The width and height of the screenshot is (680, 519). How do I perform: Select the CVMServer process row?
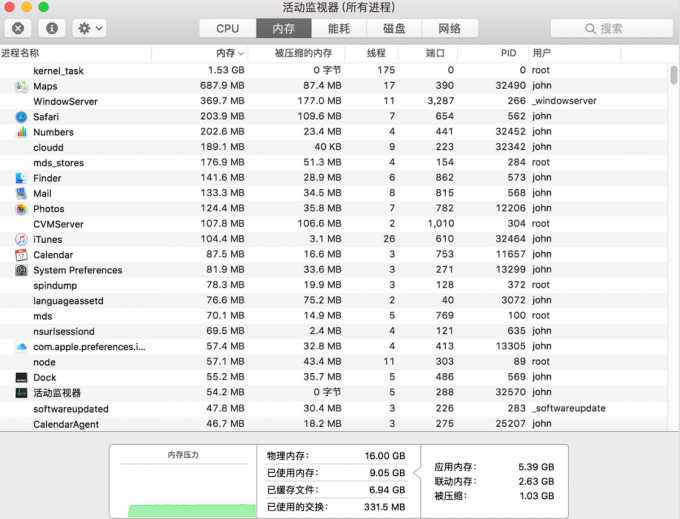333,224
